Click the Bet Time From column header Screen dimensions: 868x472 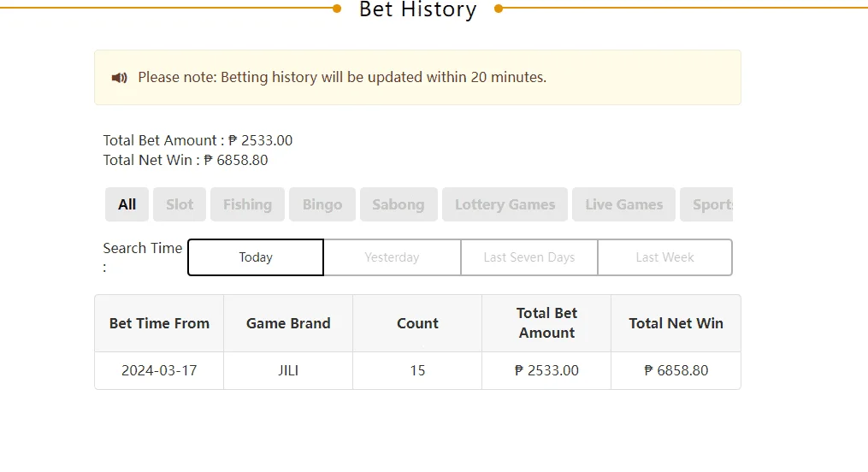pyautogui.click(x=159, y=323)
